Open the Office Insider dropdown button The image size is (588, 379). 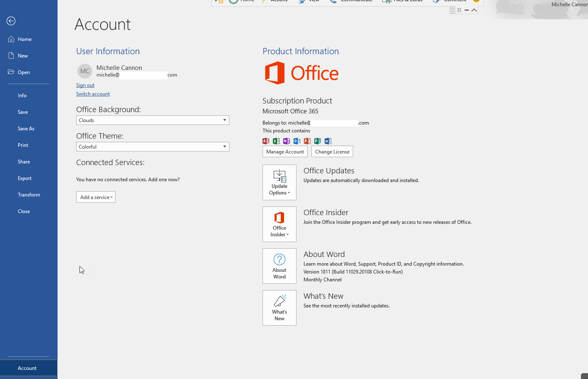coord(280,224)
